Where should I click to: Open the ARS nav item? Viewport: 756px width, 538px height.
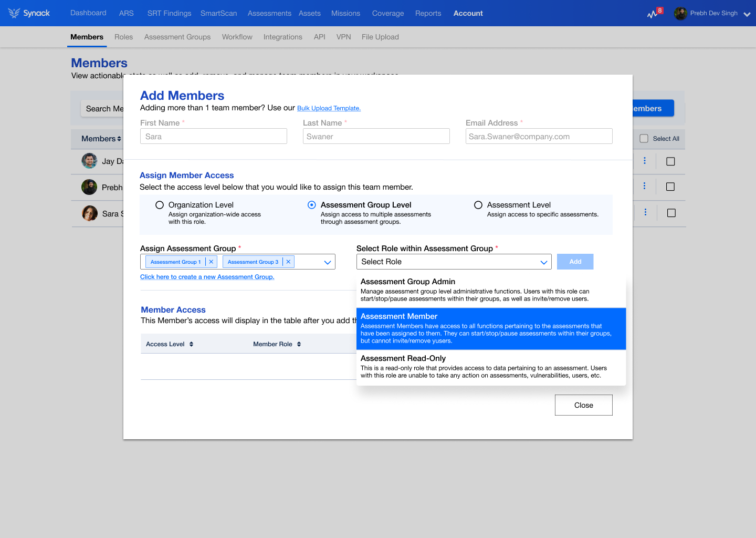coord(126,13)
